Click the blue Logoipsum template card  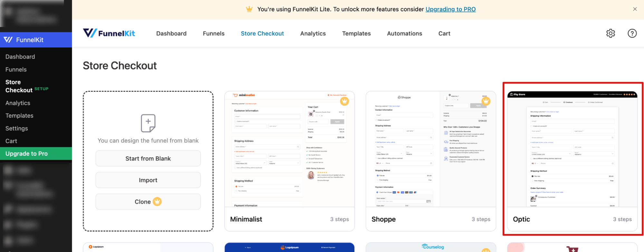[x=289, y=247]
